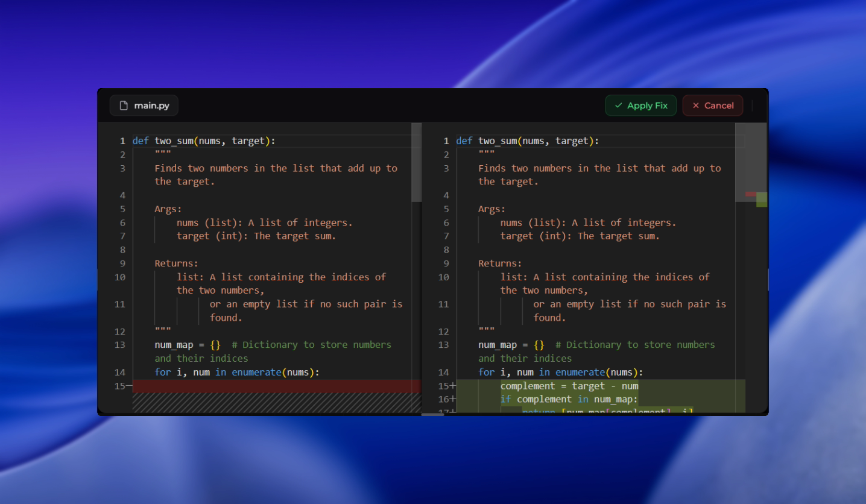
Task: Click 'num_map = {}' line in right pane
Action: 511,345
